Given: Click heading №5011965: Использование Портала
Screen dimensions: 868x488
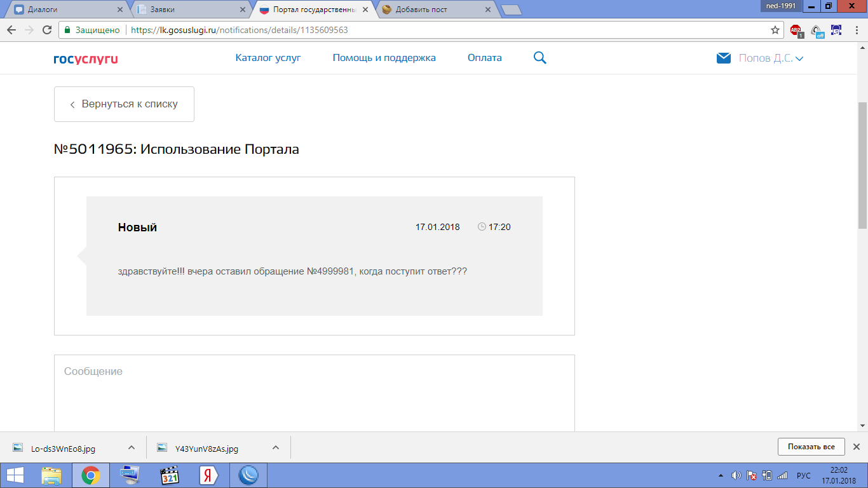Looking at the screenshot, I should pyautogui.click(x=177, y=150).
